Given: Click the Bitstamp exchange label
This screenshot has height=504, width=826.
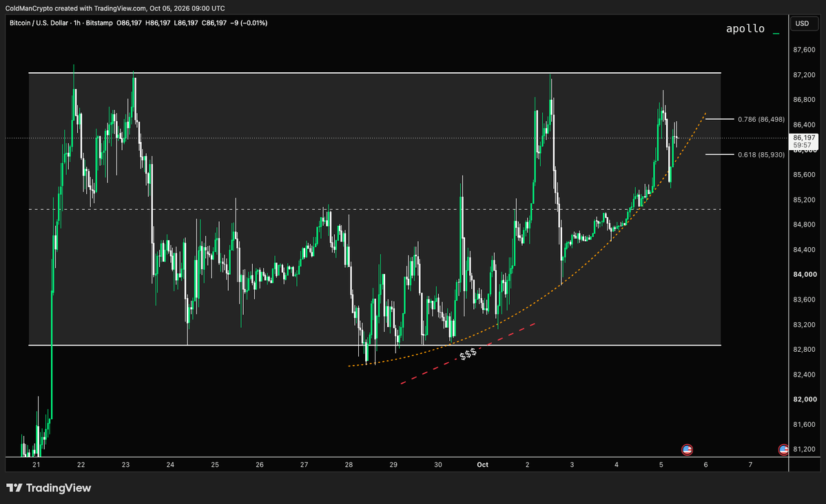Looking at the screenshot, I should coord(99,23).
